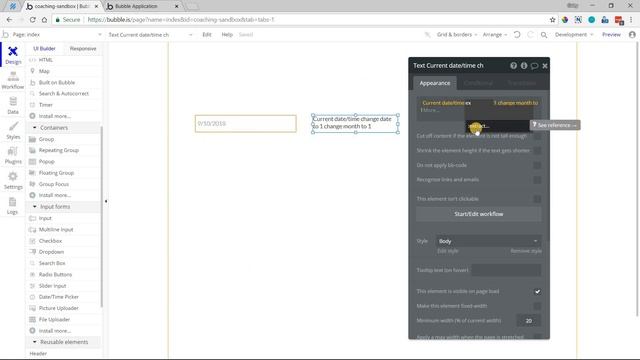This screenshot has width=640, height=360.
Task: Collapse the Containers section
Action: click(x=35, y=128)
